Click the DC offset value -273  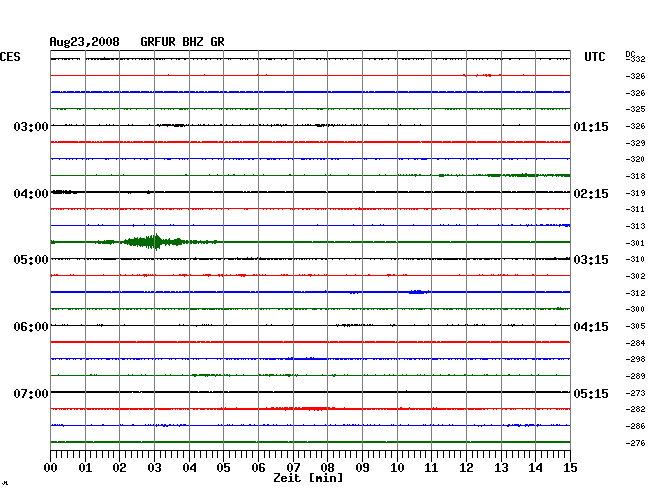point(635,393)
